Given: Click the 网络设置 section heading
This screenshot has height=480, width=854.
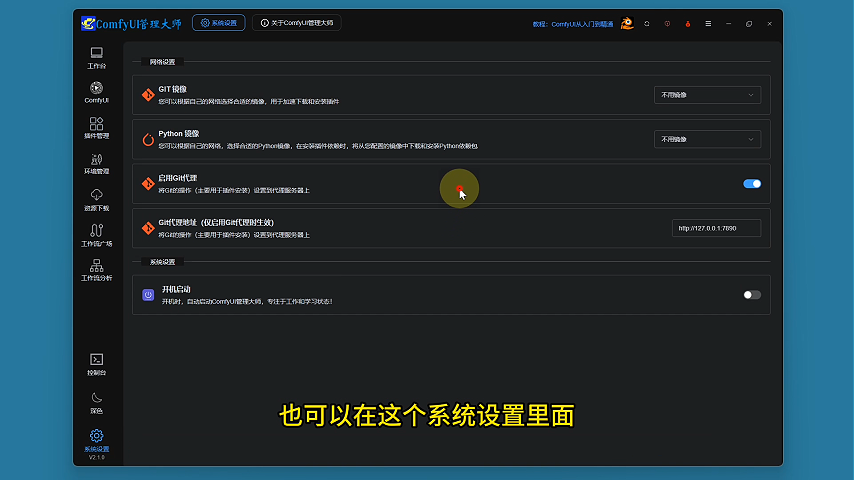Looking at the screenshot, I should 162,62.
